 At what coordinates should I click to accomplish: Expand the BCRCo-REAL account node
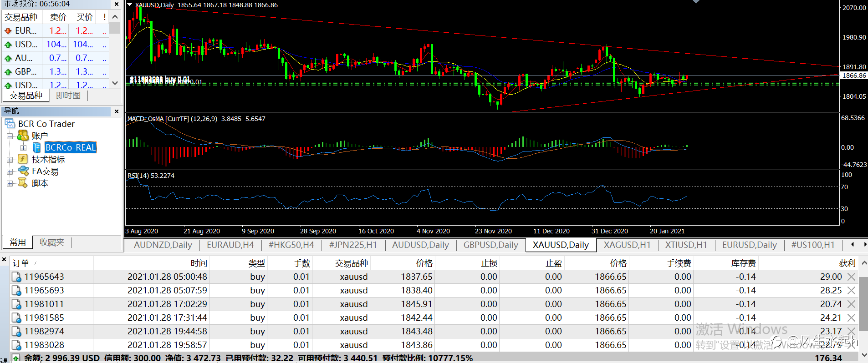click(x=23, y=147)
